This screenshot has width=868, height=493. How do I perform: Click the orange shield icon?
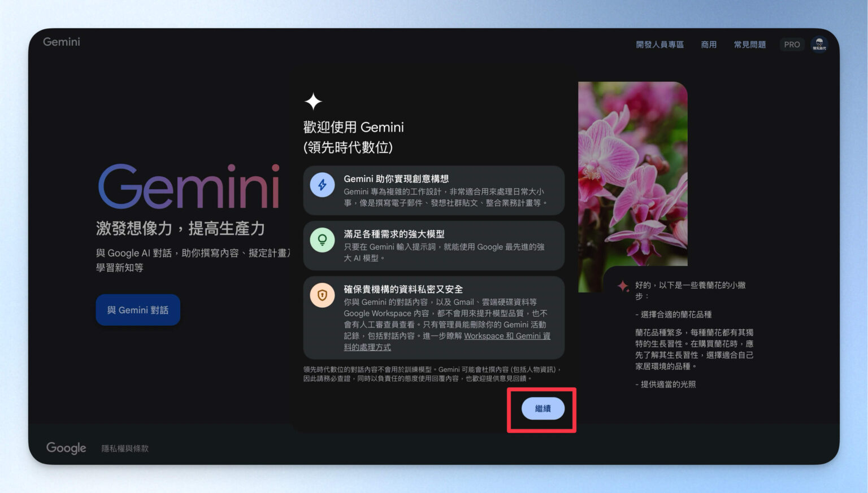[322, 295]
